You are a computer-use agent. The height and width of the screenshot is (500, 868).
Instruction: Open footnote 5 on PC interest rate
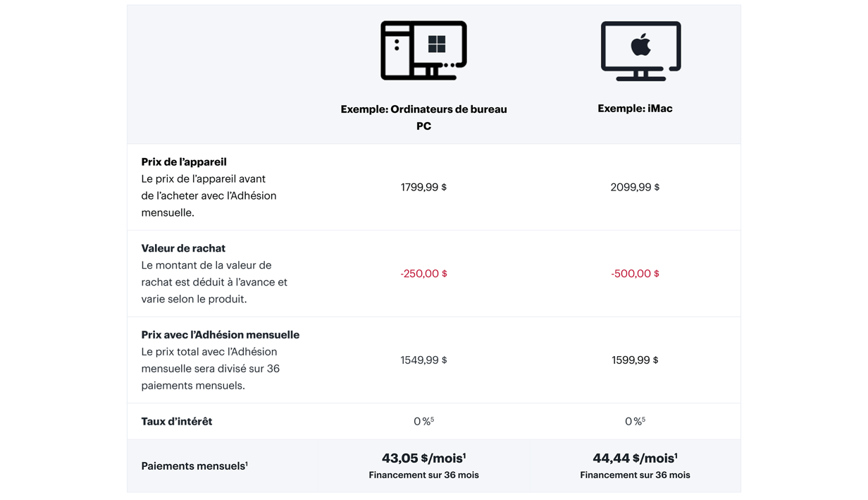pos(432,419)
